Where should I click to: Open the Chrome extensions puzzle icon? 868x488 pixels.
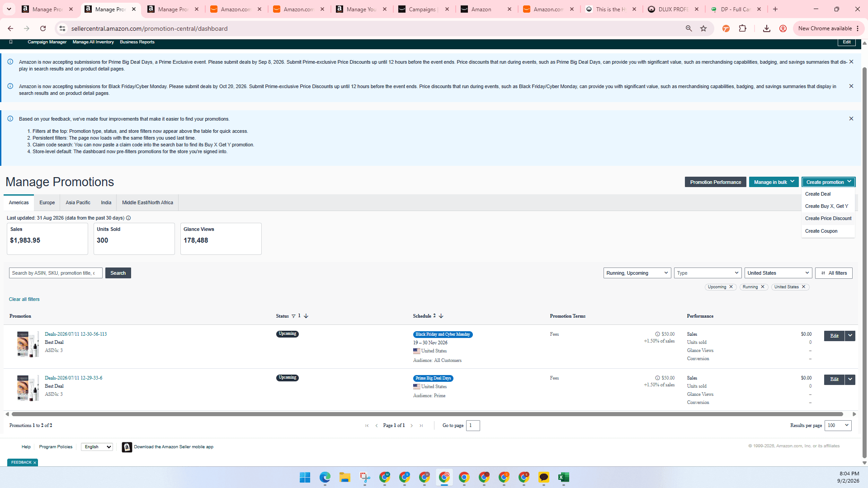742,28
